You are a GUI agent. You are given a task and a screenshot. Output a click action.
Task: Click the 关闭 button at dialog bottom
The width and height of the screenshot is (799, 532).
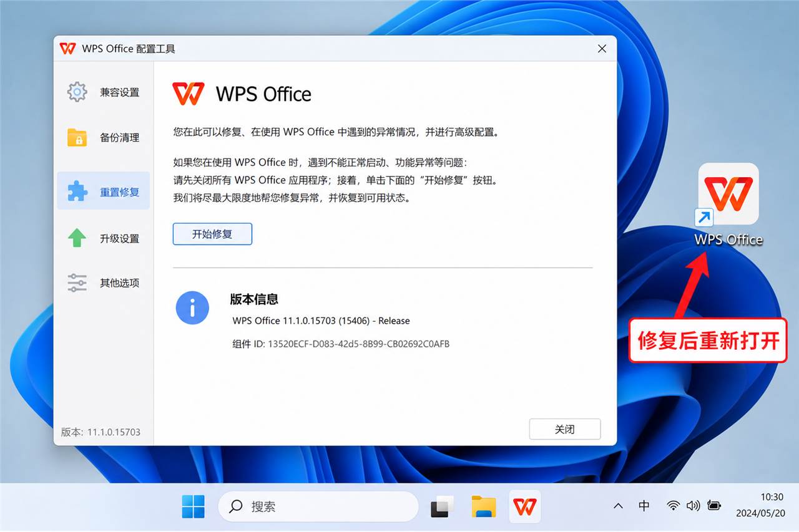coord(565,429)
